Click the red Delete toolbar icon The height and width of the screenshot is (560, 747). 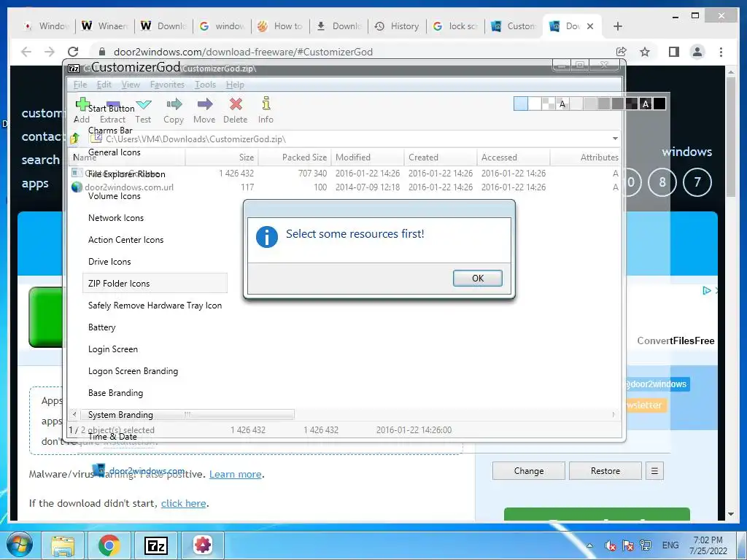click(x=236, y=104)
